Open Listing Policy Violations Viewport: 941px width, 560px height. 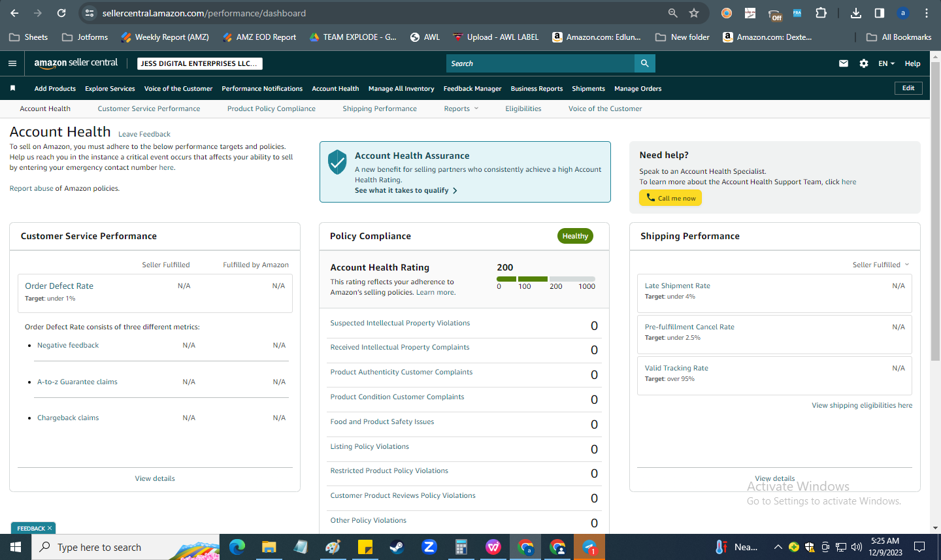(x=369, y=446)
